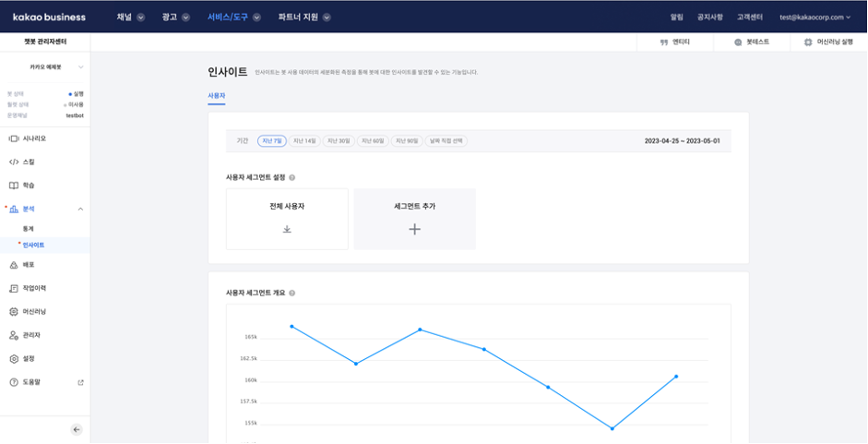Click the 봇테스트 button

point(751,42)
